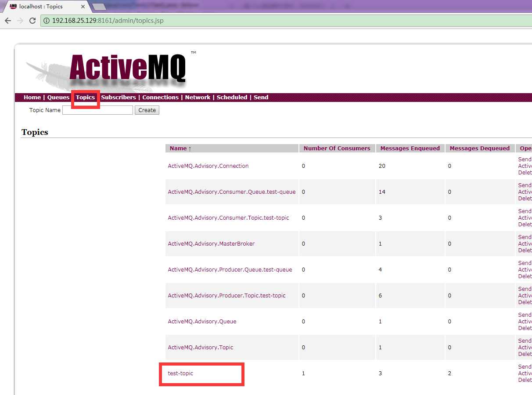This screenshot has height=395, width=532.
Task: Open ActiveMQ.Advisory.Producer.Topic.test-topic topic link
Action: coord(226,296)
